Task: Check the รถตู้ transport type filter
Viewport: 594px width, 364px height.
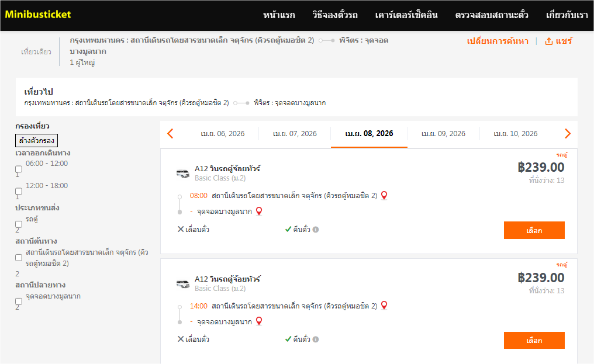Action: pyautogui.click(x=19, y=224)
